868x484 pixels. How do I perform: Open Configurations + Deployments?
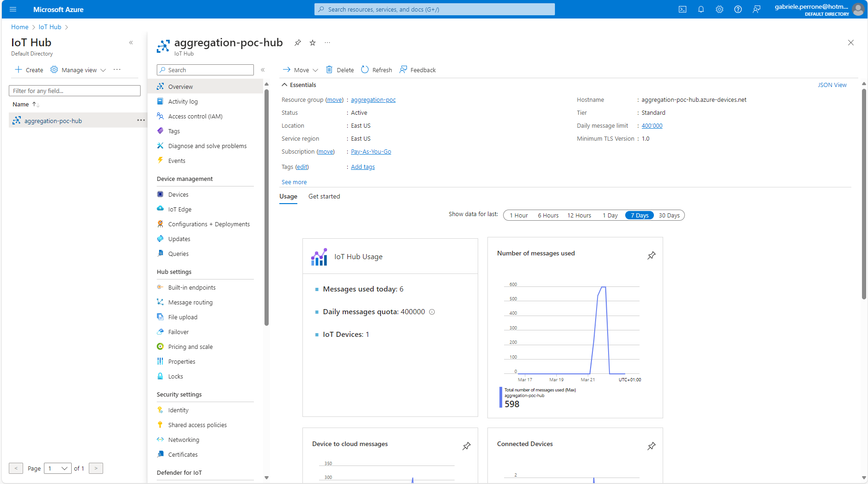(209, 223)
